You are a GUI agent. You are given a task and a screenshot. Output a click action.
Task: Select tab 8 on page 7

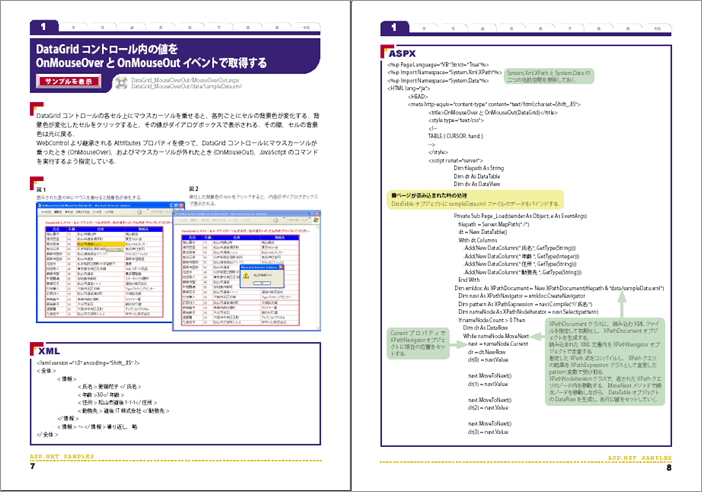248,27
